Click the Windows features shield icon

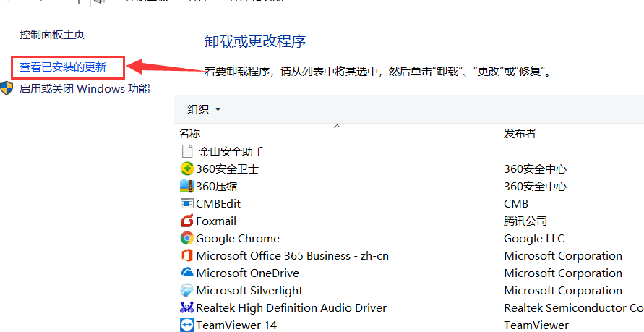click(x=7, y=88)
